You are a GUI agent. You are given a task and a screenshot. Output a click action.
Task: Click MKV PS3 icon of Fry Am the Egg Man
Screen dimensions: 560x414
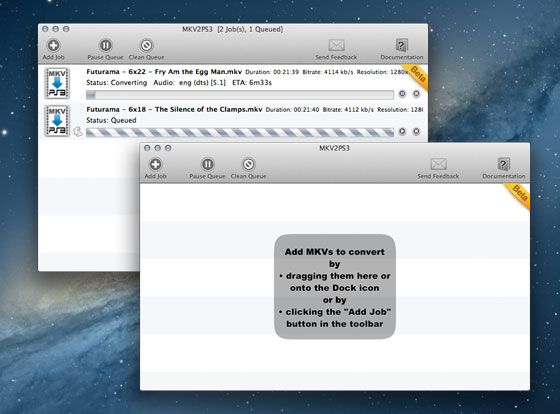click(x=57, y=83)
